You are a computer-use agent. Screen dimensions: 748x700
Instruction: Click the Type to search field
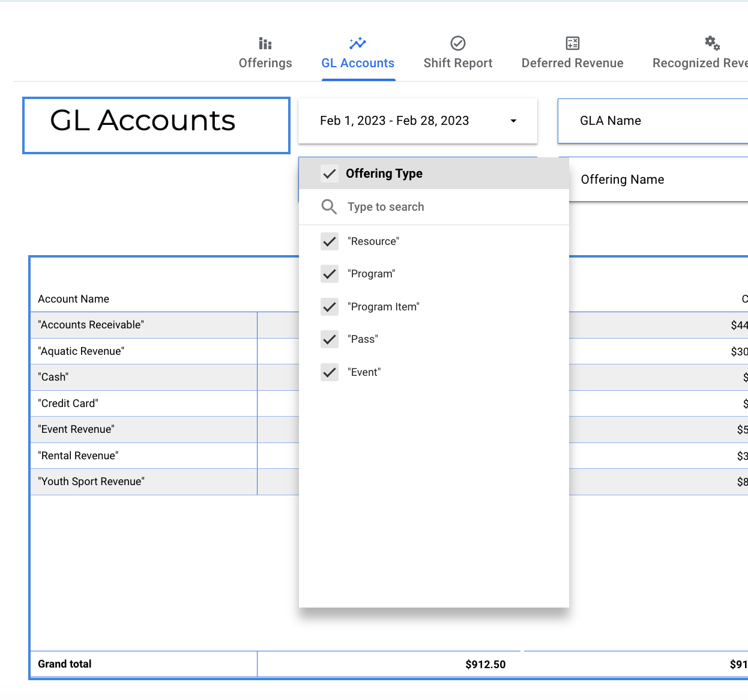click(434, 207)
